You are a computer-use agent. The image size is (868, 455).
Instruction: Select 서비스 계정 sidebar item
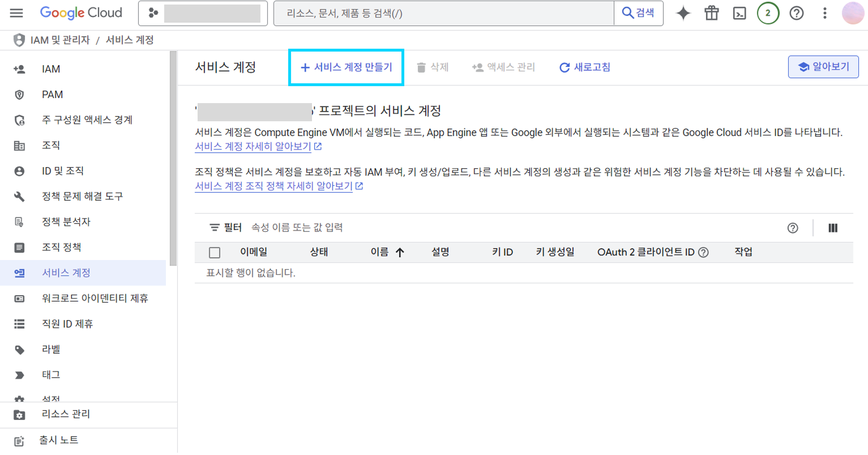pyautogui.click(x=83, y=273)
